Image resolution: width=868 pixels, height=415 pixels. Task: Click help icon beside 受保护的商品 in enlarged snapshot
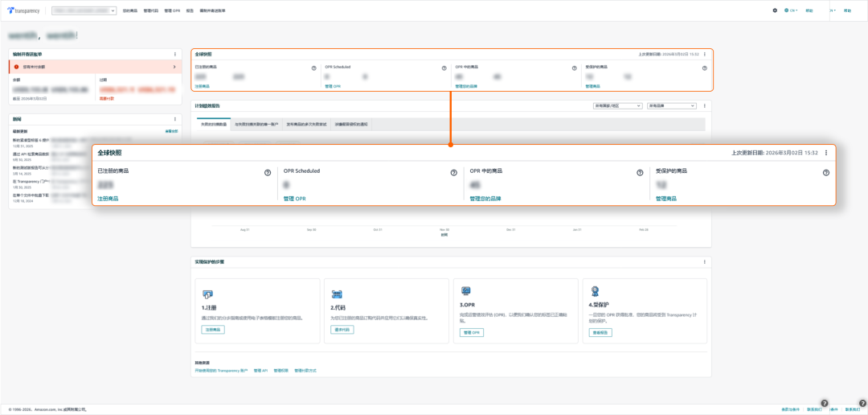(x=825, y=172)
